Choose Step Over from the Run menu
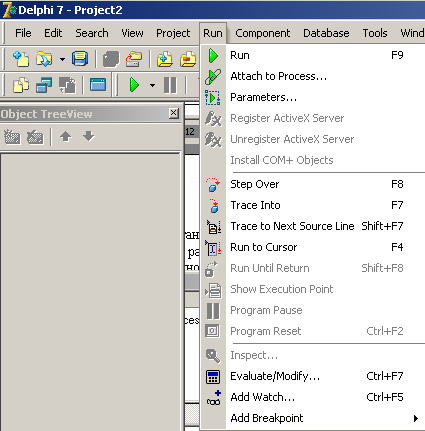This screenshot has width=425, height=431. [313, 184]
